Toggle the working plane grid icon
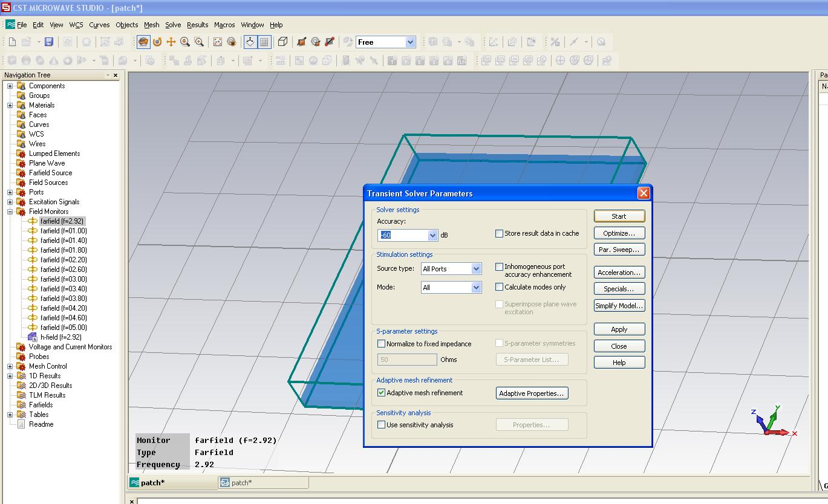The image size is (828, 504). pyautogui.click(x=264, y=42)
